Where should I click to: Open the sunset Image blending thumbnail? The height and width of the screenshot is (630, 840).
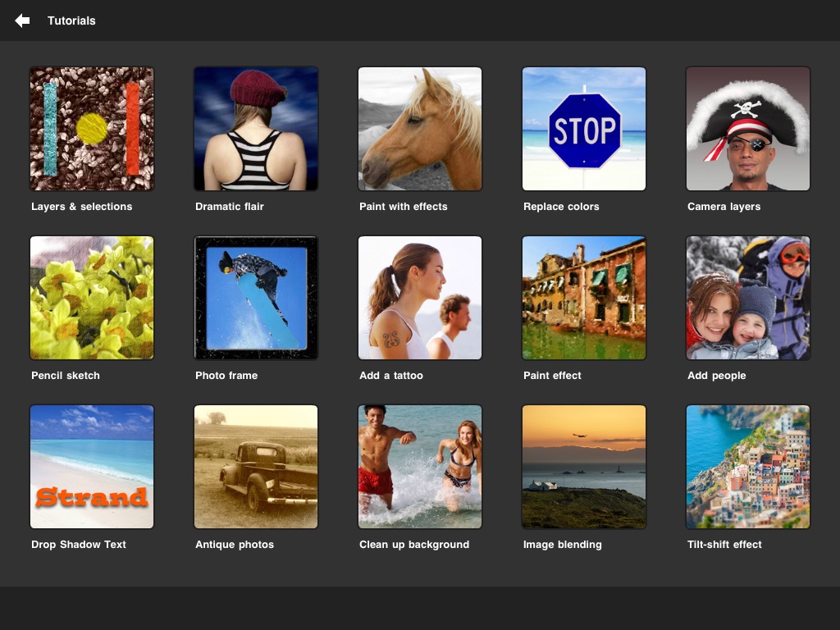pos(584,467)
